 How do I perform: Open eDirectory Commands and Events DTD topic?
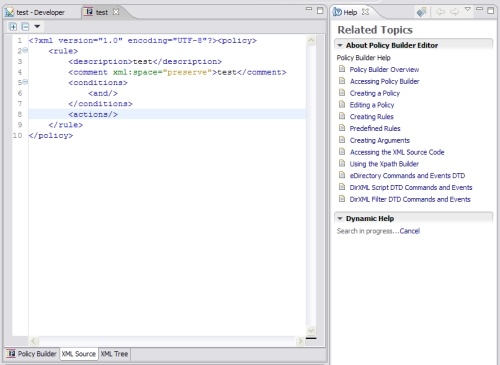pos(407,176)
